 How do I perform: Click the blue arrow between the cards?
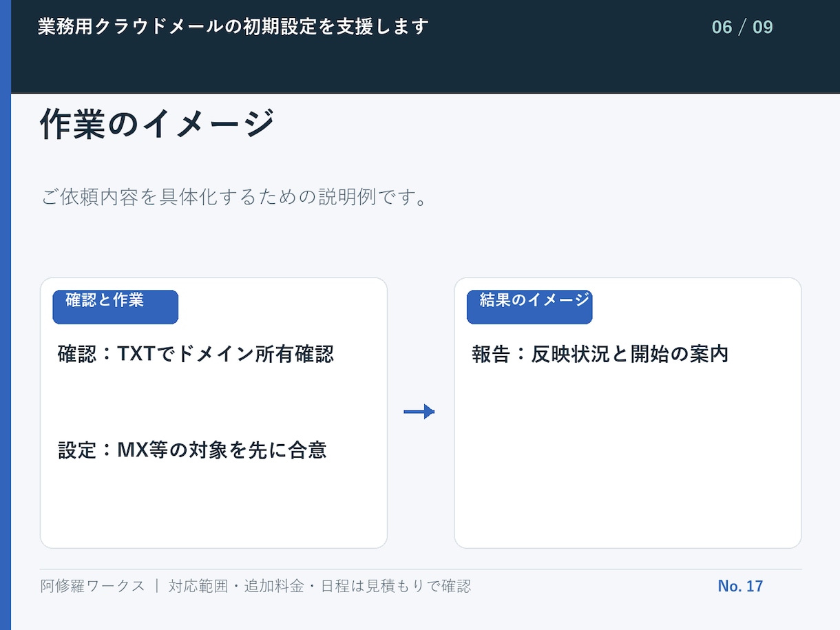coord(419,412)
